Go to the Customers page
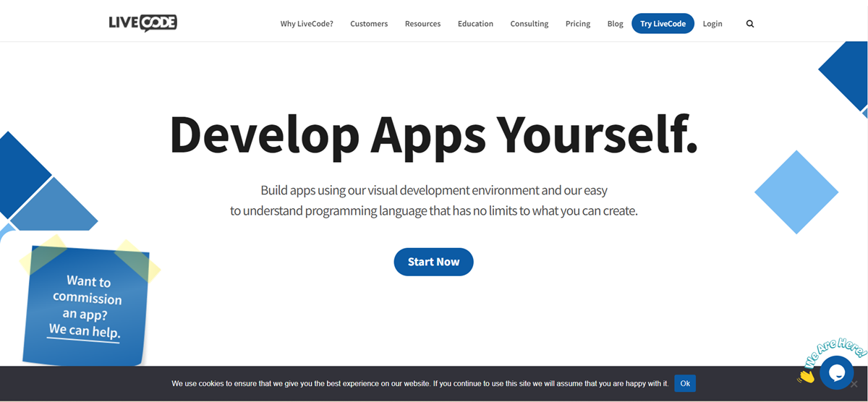 pyautogui.click(x=369, y=24)
